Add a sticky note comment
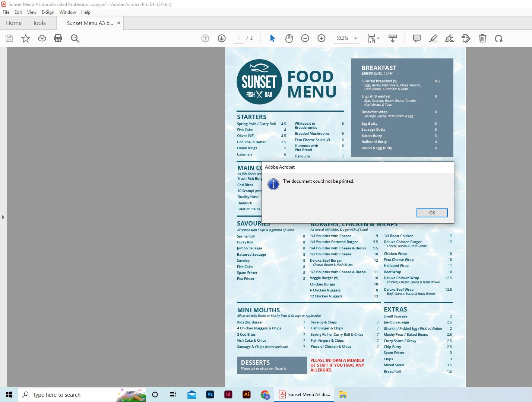 417,38
